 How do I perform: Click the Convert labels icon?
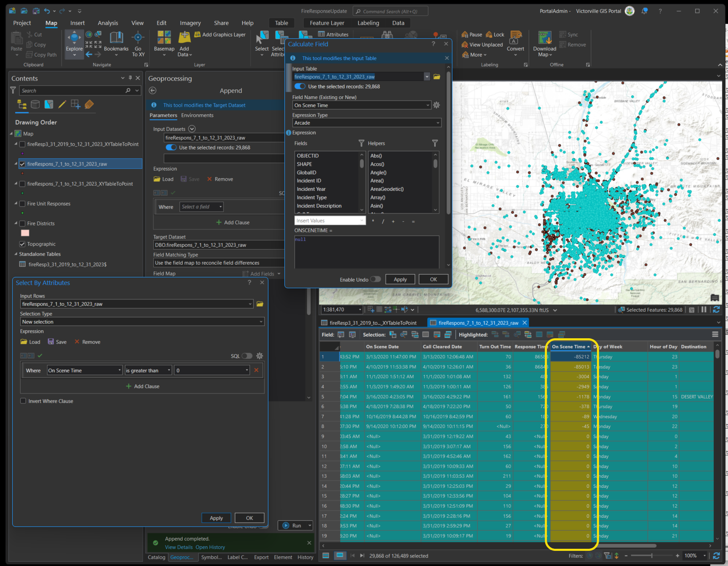[515, 38]
